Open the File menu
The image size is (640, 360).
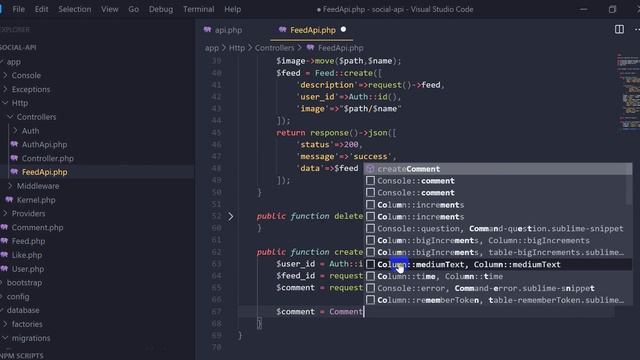[18, 9]
